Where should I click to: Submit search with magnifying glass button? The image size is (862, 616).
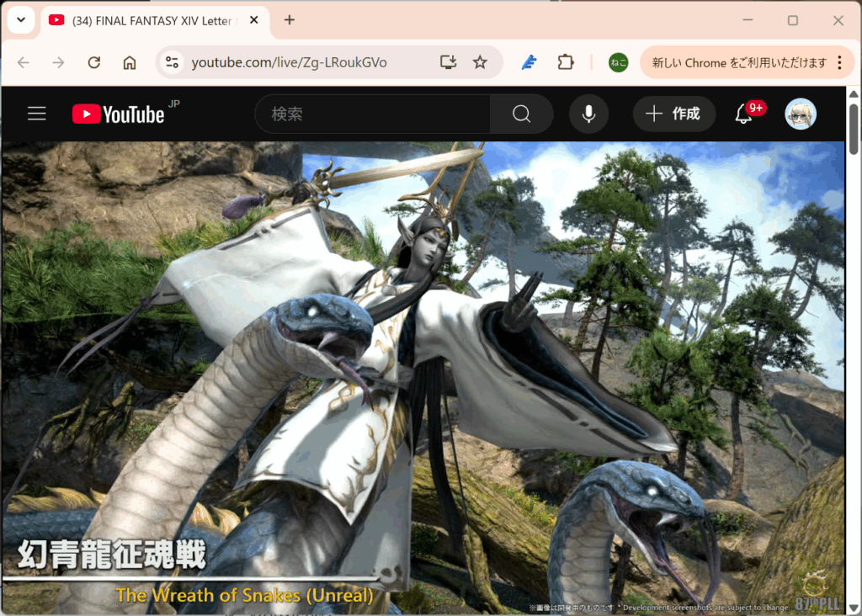[521, 114]
